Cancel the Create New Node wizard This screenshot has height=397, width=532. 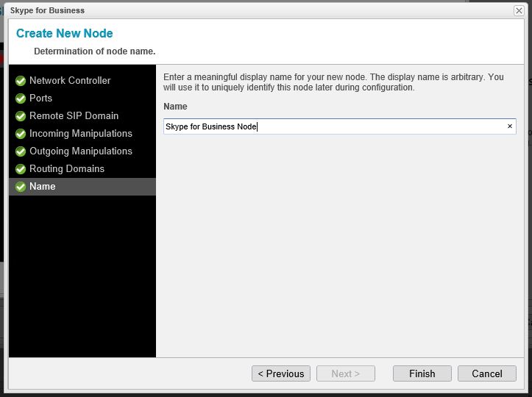coord(486,373)
